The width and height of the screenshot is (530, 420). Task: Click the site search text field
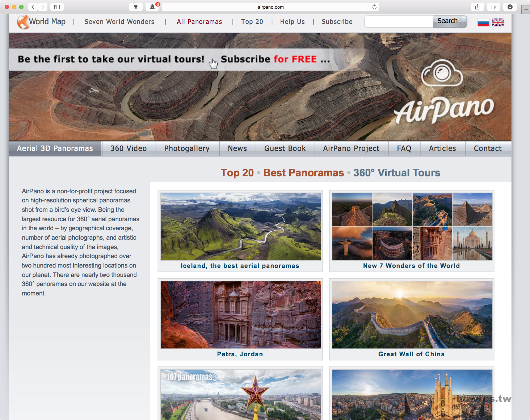click(399, 21)
